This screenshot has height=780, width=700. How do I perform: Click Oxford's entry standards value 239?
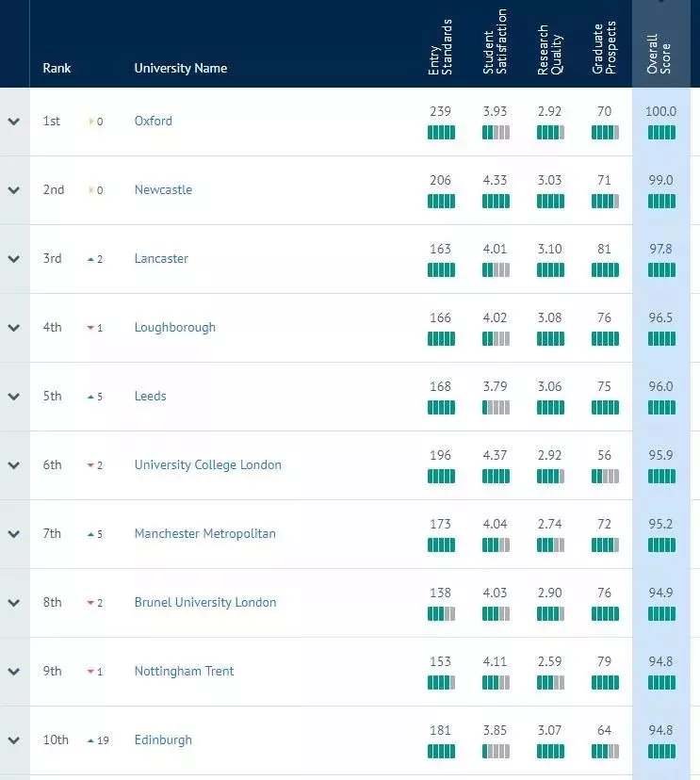click(441, 111)
